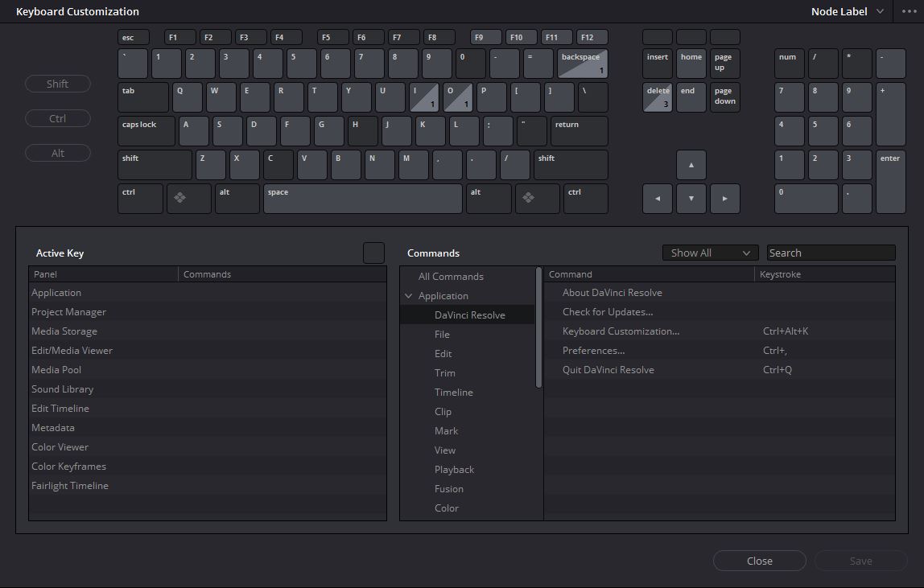Toggle the Alt modifier button
The height and width of the screenshot is (588, 924).
tap(58, 153)
